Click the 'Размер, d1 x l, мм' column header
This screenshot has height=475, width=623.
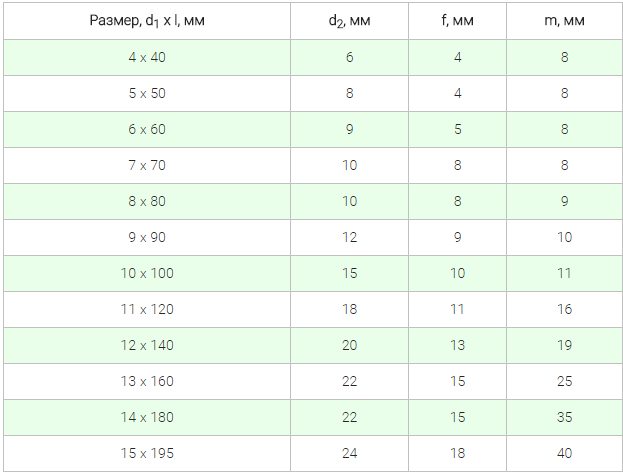pyautogui.click(x=147, y=21)
